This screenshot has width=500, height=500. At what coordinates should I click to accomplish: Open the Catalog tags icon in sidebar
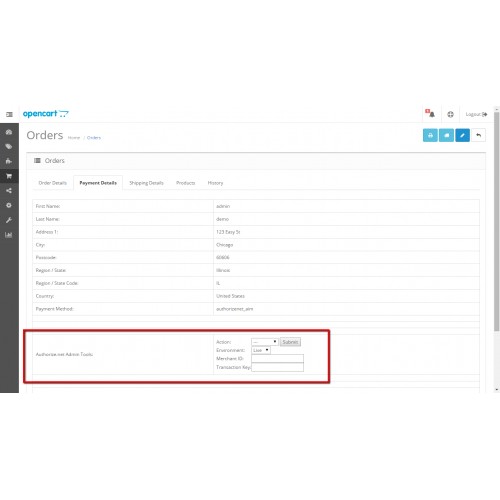coord(9,147)
